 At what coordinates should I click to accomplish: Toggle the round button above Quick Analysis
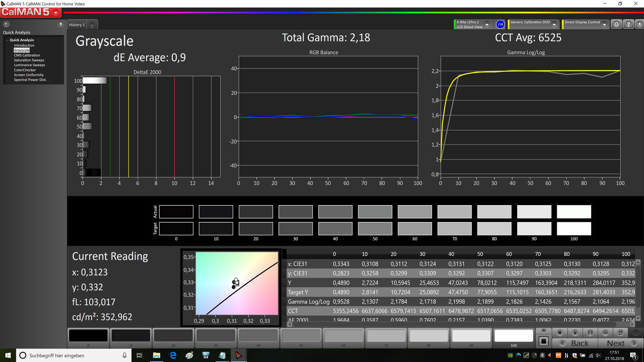click(x=6, y=24)
